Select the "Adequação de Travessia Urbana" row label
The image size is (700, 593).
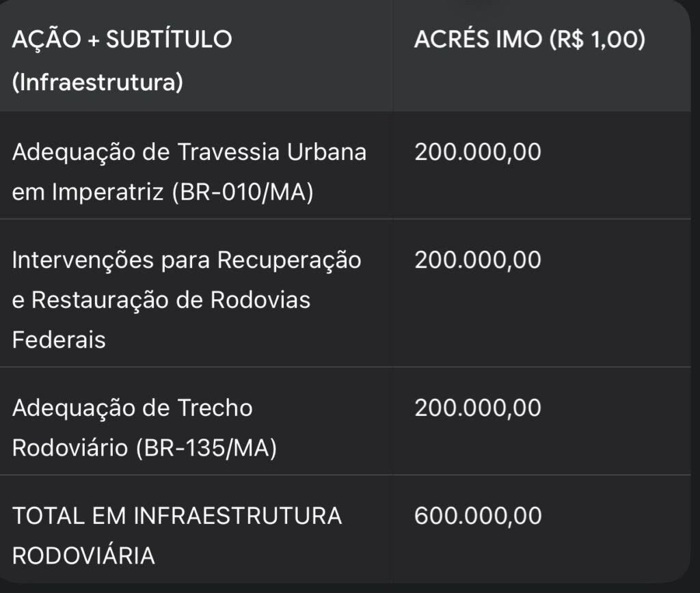[189, 151]
